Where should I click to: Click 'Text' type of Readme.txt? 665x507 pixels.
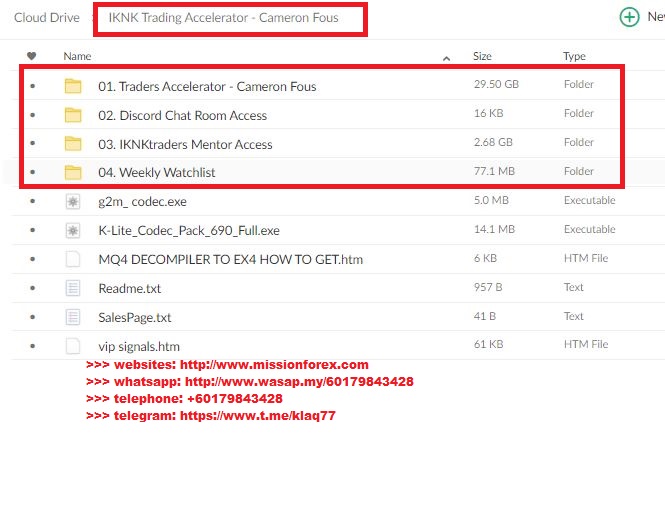[574, 287]
